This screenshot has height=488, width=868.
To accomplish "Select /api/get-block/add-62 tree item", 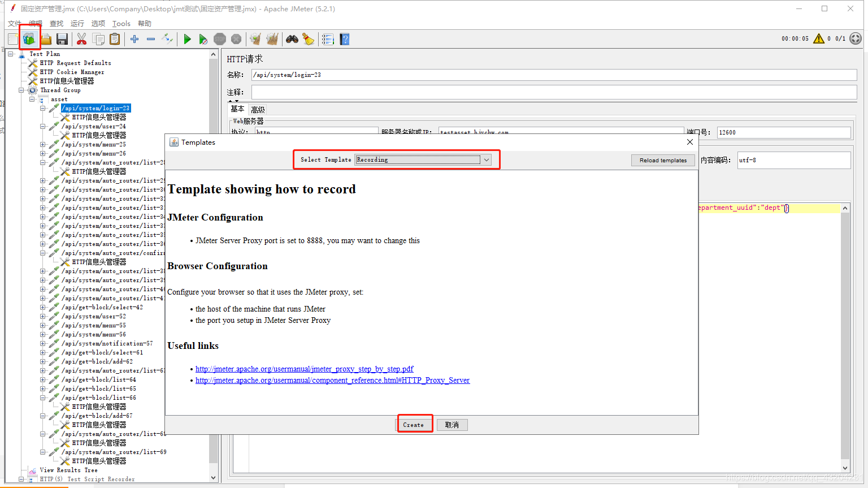I will [97, 361].
